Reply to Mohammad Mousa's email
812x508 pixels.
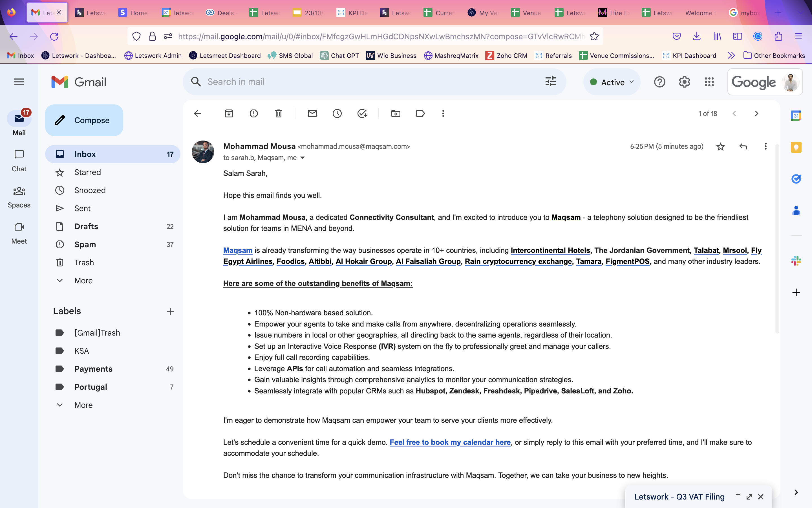(x=743, y=146)
